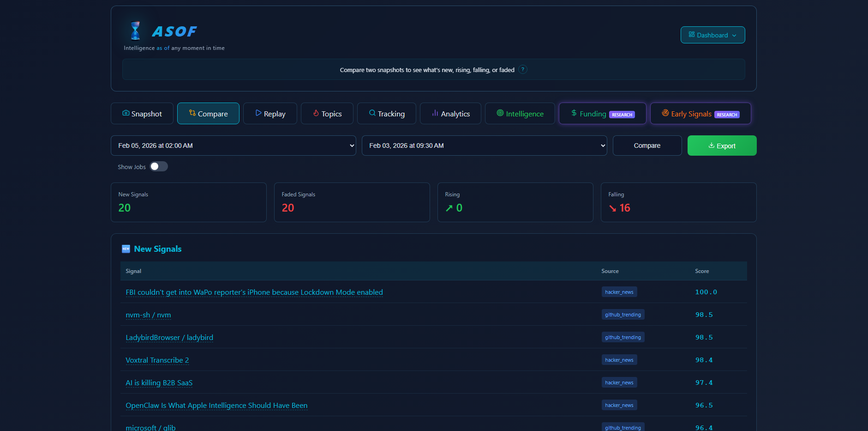Select the flame icon on the Topics tab
Viewport: 868px width, 431px height.
point(316,113)
